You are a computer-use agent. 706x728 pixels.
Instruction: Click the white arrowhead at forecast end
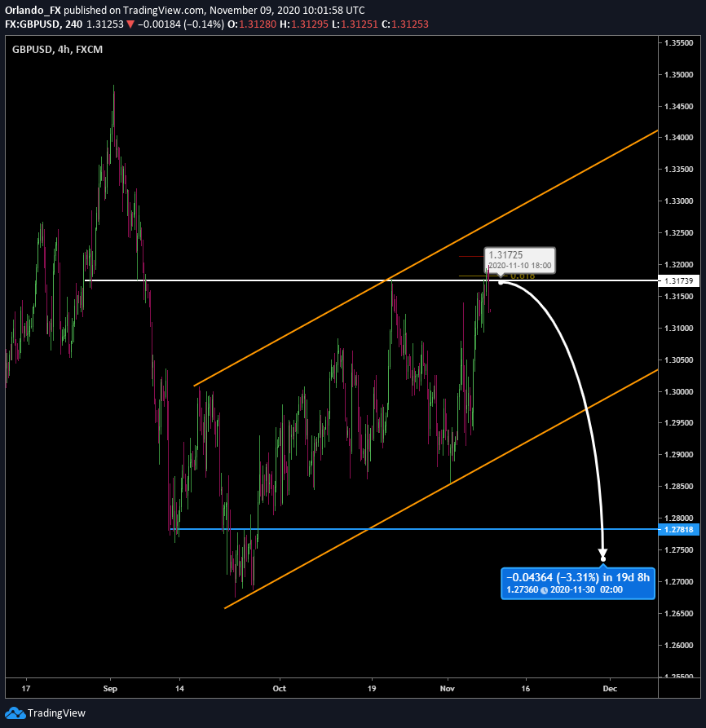tap(603, 554)
